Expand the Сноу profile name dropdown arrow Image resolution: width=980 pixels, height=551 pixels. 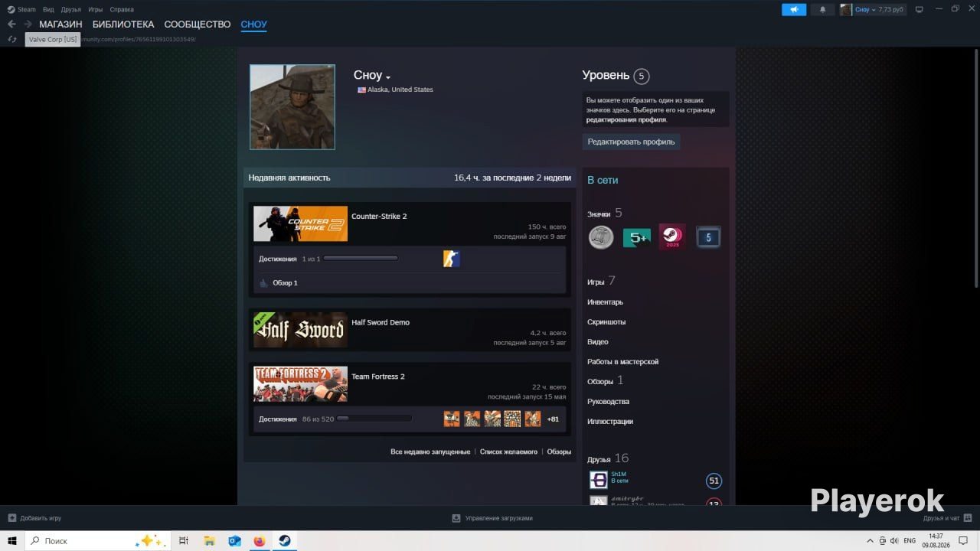[388, 77]
